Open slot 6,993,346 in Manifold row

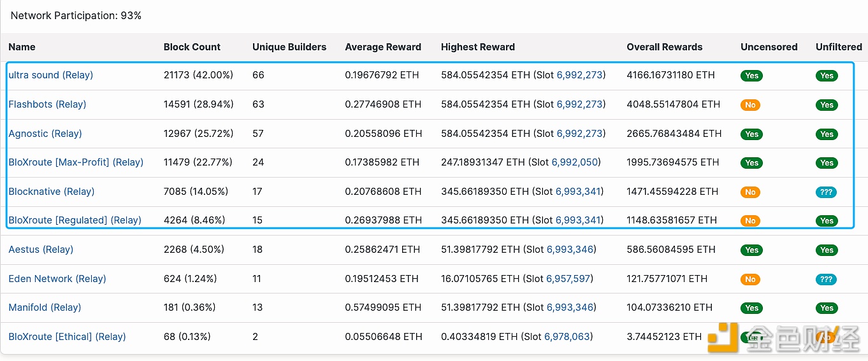[570, 308]
